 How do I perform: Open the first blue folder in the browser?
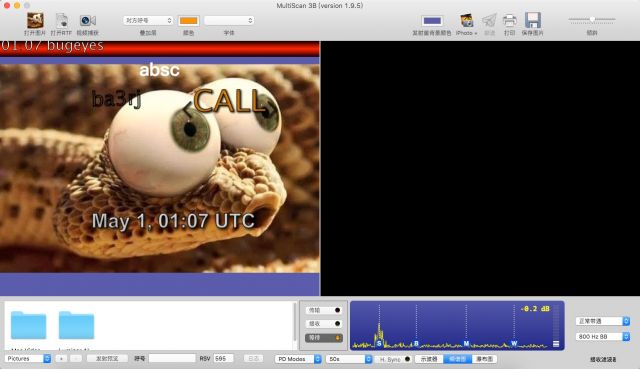click(x=29, y=325)
